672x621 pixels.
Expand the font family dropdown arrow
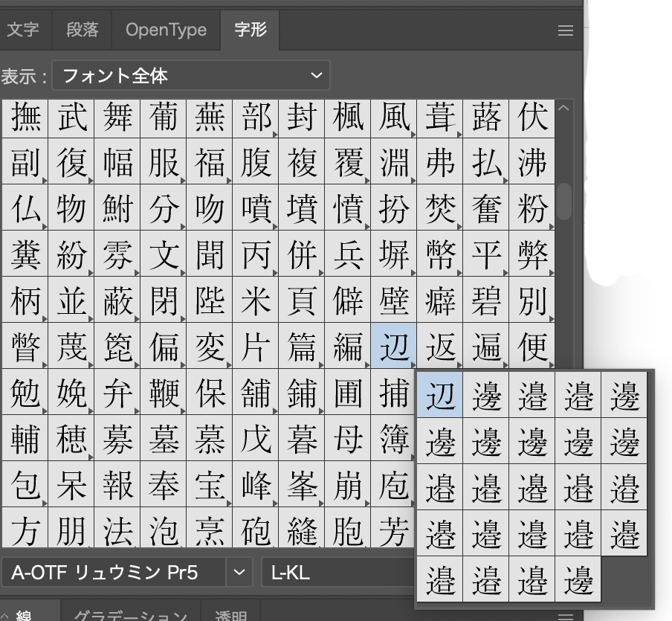[239, 573]
